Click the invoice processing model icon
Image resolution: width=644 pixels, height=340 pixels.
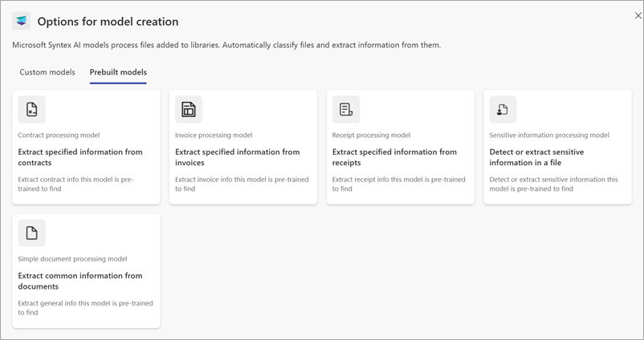[189, 109]
